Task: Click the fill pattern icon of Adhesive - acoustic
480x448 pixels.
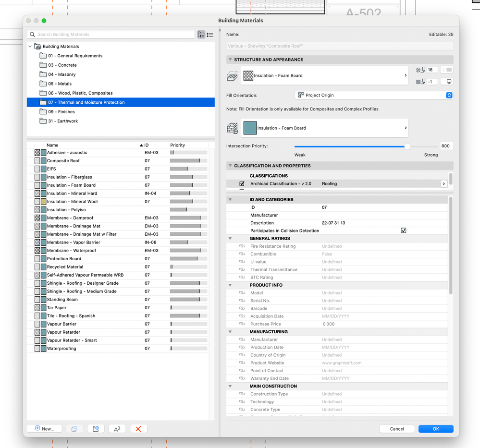Action: click(37, 152)
